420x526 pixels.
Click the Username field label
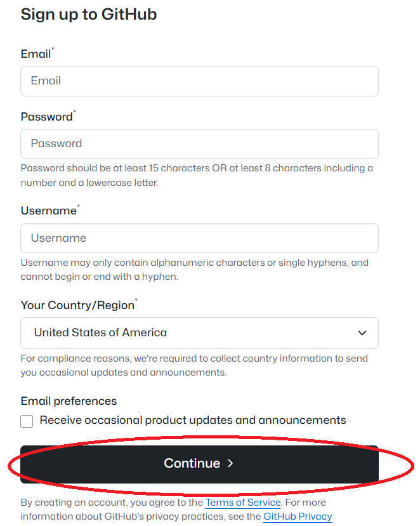click(x=48, y=211)
